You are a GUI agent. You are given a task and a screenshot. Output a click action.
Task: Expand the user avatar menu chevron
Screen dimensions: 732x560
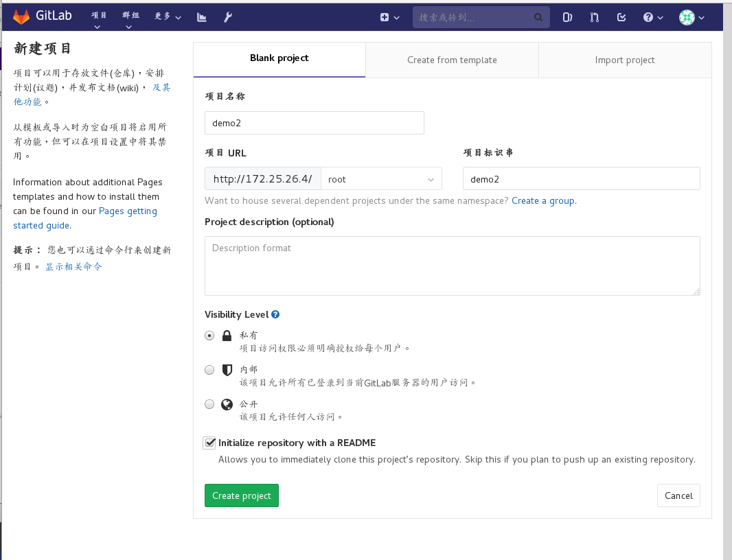click(x=701, y=18)
